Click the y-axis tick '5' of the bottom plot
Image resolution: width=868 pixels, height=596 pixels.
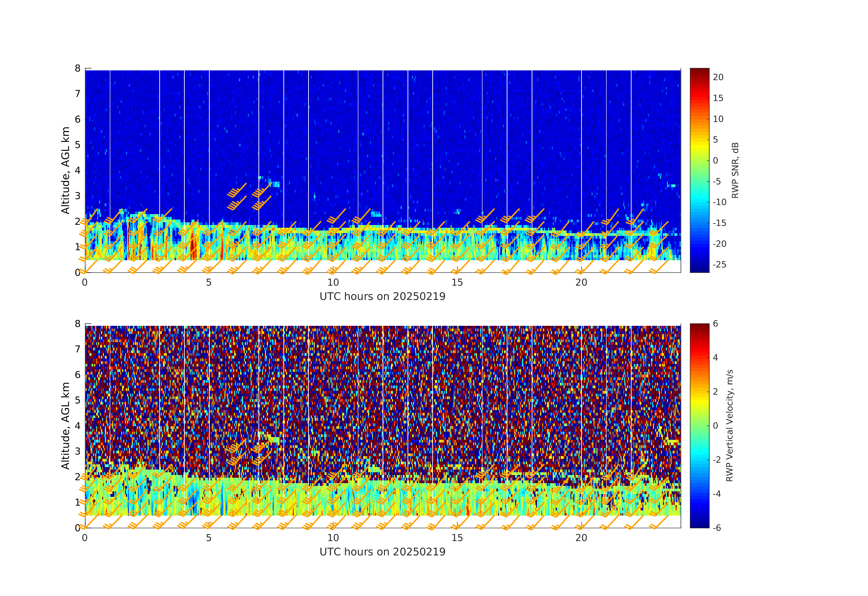78,400
